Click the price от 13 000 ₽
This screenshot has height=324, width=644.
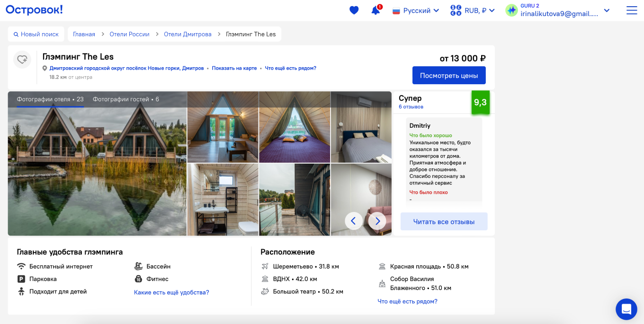[463, 58]
